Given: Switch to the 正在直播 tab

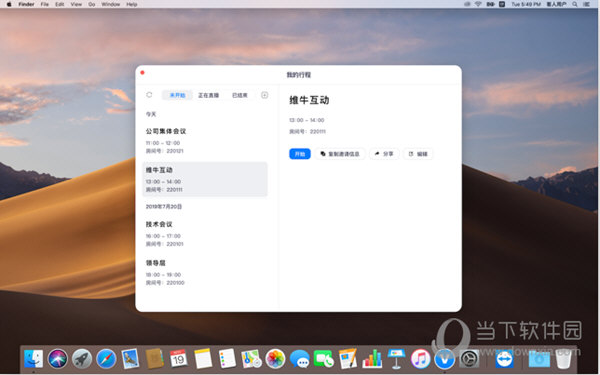Looking at the screenshot, I should pos(209,95).
